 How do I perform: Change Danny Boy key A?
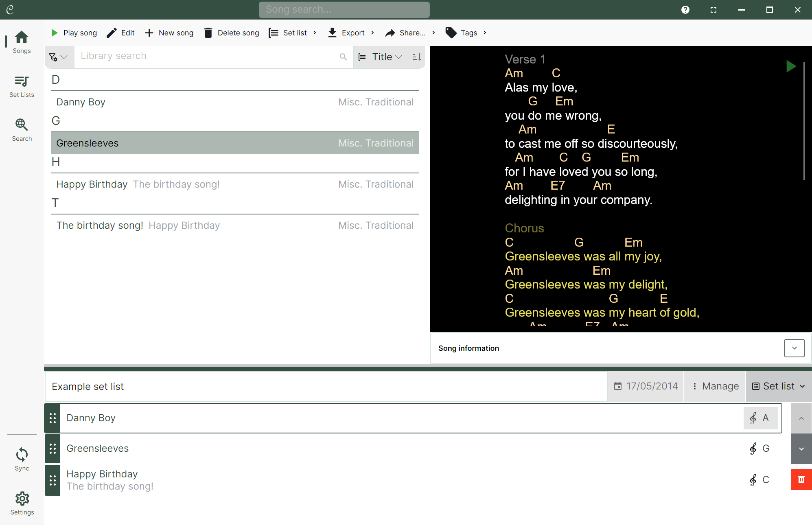tap(760, 418)
